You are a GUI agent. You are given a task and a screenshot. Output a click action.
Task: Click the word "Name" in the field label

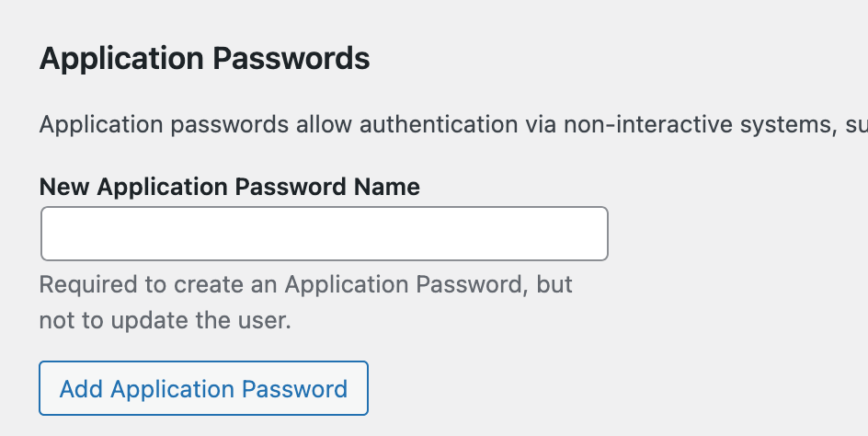pos(386,187)
